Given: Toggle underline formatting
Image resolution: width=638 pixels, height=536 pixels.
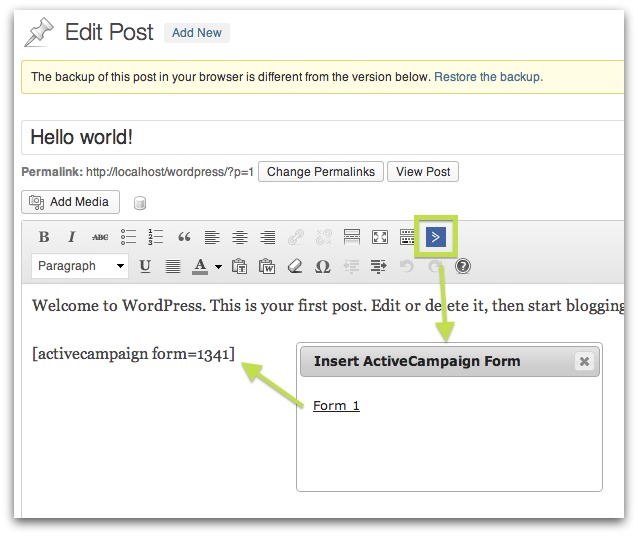Looking at the screenshot, I should point(145,267).
